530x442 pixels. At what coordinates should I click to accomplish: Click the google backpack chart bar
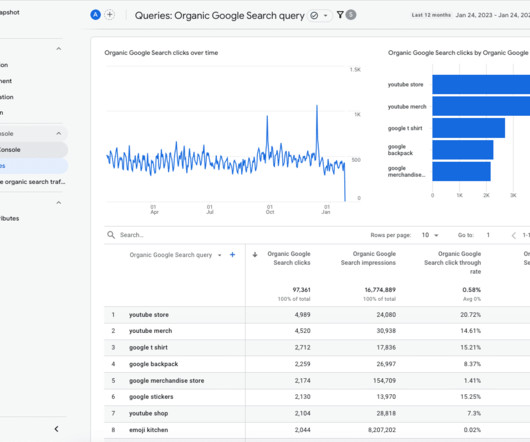pyautogui.click(x=463, y=150)
